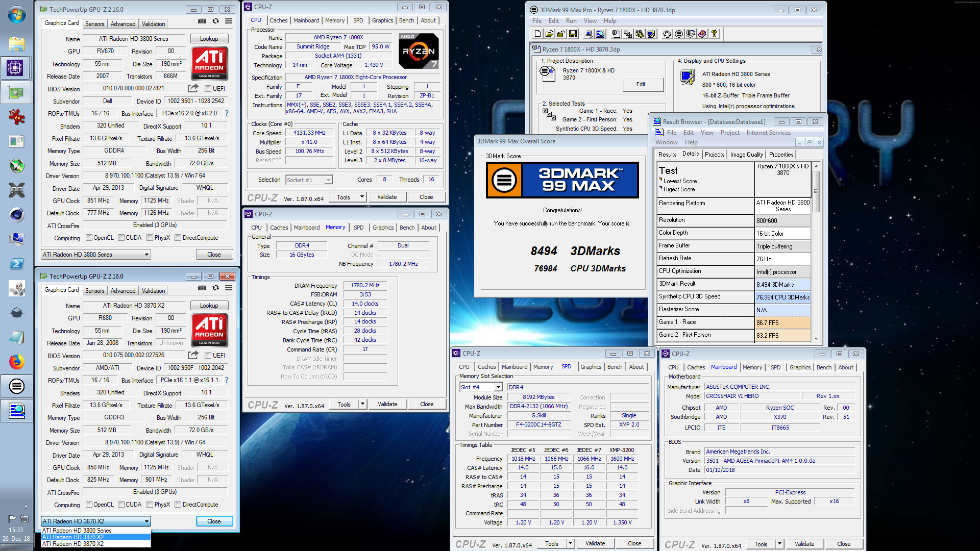This screenshot has width=980, height=551.
Task: Click Result Browser vertical scrollbar thumb
Action: point(816,191)
